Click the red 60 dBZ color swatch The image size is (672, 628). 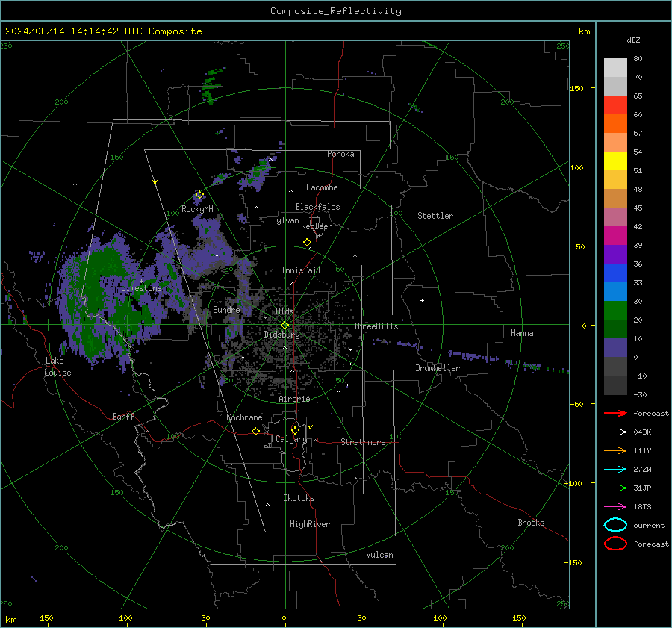click(615, 105)
